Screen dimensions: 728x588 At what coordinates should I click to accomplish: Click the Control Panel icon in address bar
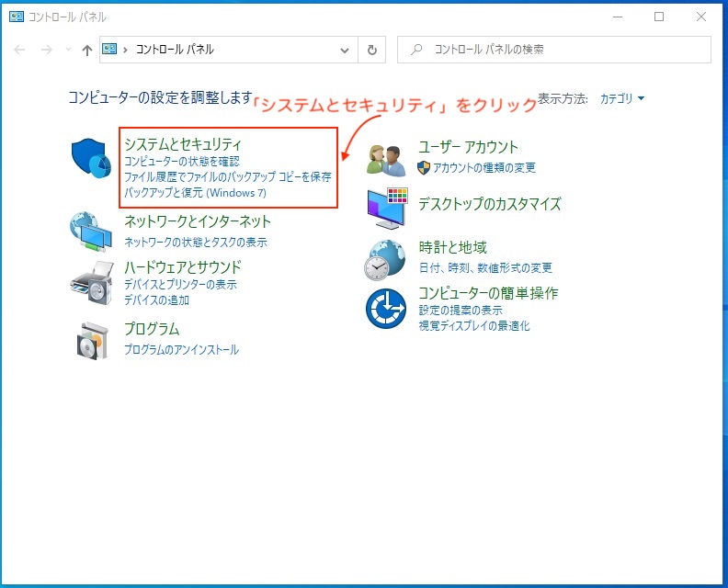109,49
